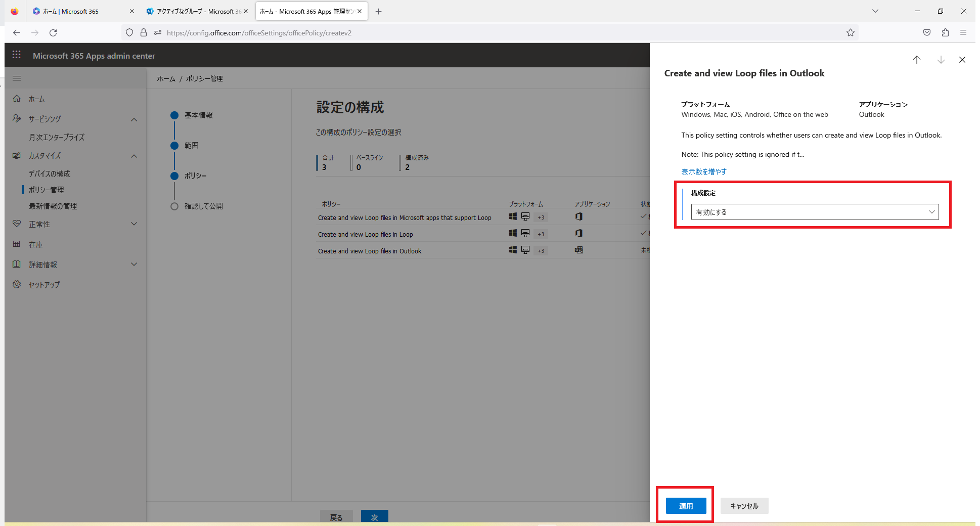Sort by ポリシー column header
The width and height of the screenshot is (980, 526).
click(331, 204)
